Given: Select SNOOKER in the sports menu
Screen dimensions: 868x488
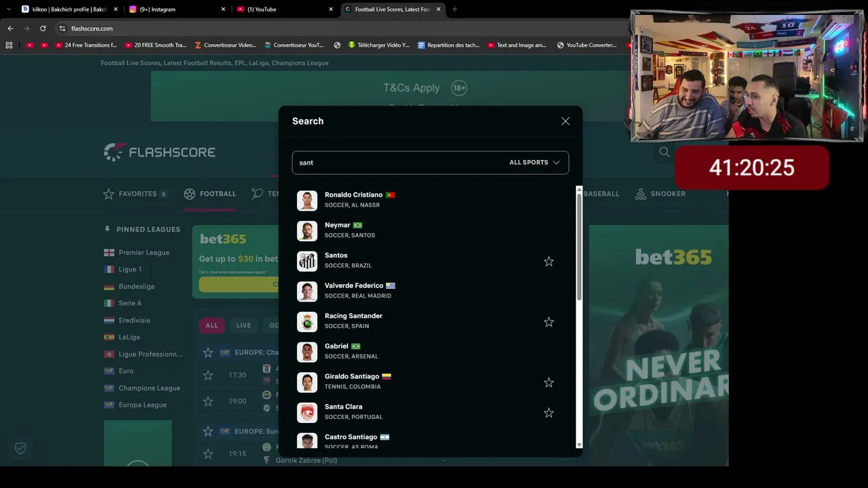Looking at the screenshot, I should point(660,194).
